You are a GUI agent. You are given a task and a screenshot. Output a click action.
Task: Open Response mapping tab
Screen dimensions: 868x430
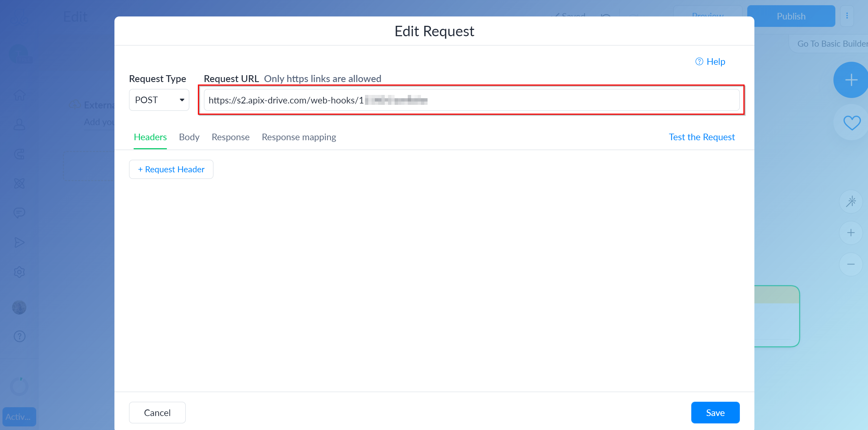click(298, 137)
